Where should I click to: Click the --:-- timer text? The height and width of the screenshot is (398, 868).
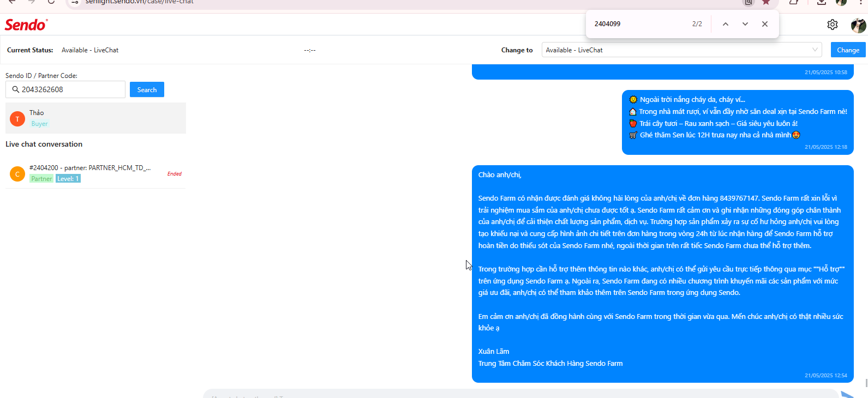pyautogui.click(x=310, y=50)
